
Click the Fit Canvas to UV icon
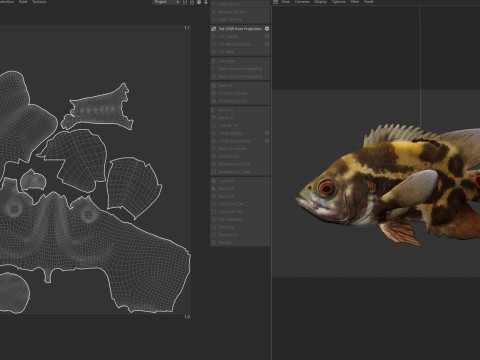[x=214, y=101]
